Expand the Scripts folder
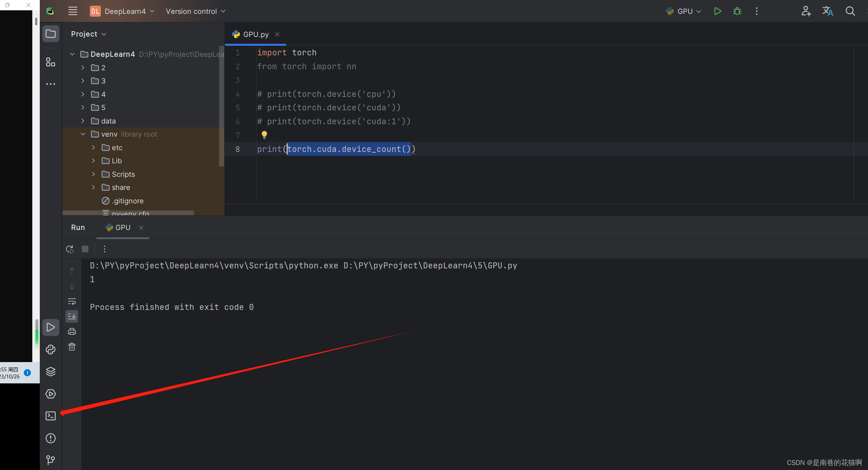 (x=93, y=174)
